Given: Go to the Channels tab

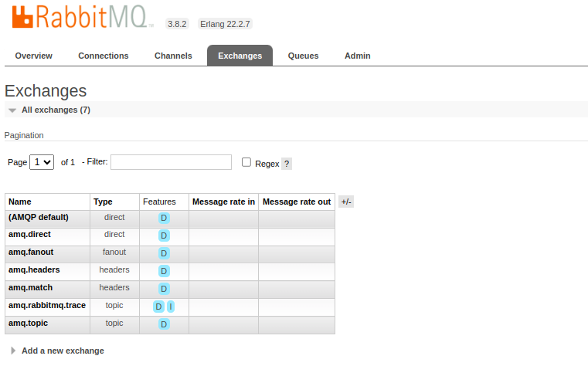Looking at the screenshot, I should [173, 56].
